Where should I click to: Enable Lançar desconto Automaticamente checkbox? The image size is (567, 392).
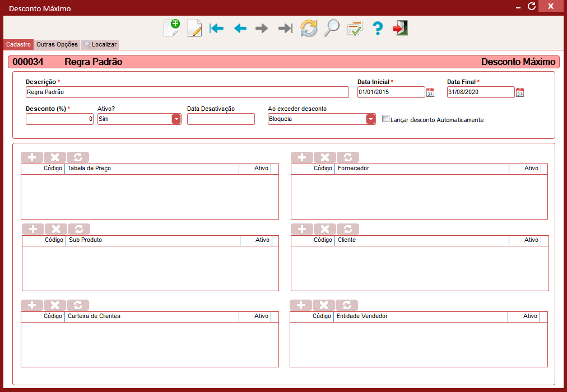tap(386, 119)
